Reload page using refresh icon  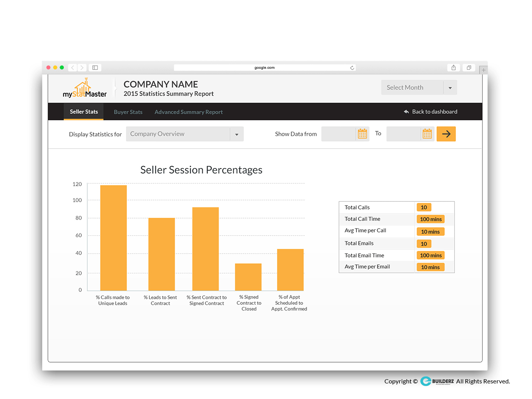click(352, 68)
